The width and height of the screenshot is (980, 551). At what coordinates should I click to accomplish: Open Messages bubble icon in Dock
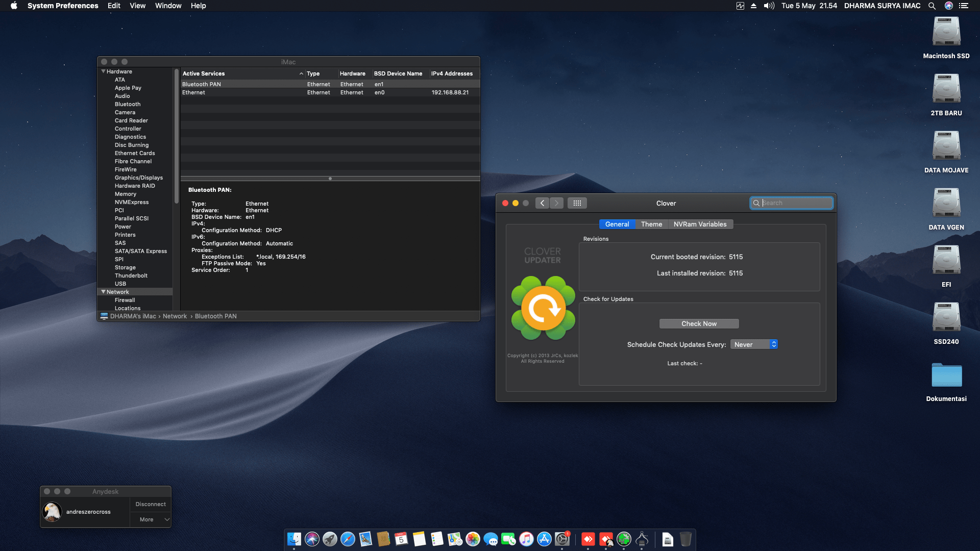point(491,539)
